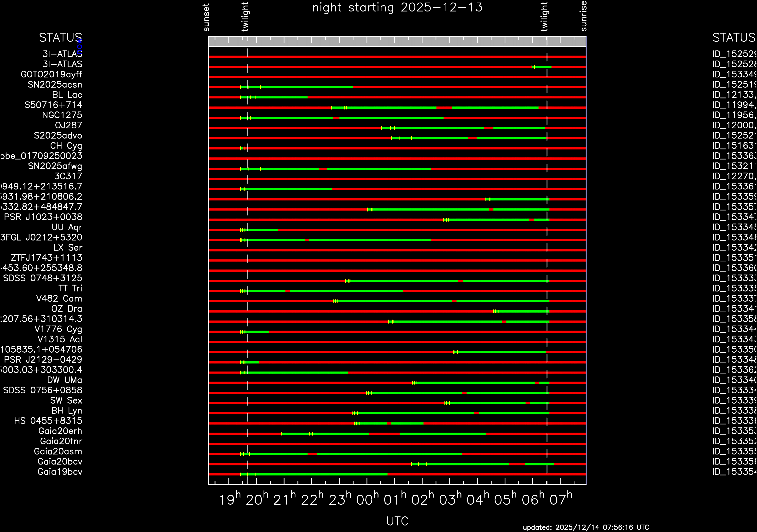Viewport: 757px width, 532px height.
Task: Click the Gaia20erh target label
Action: [60, 431]
